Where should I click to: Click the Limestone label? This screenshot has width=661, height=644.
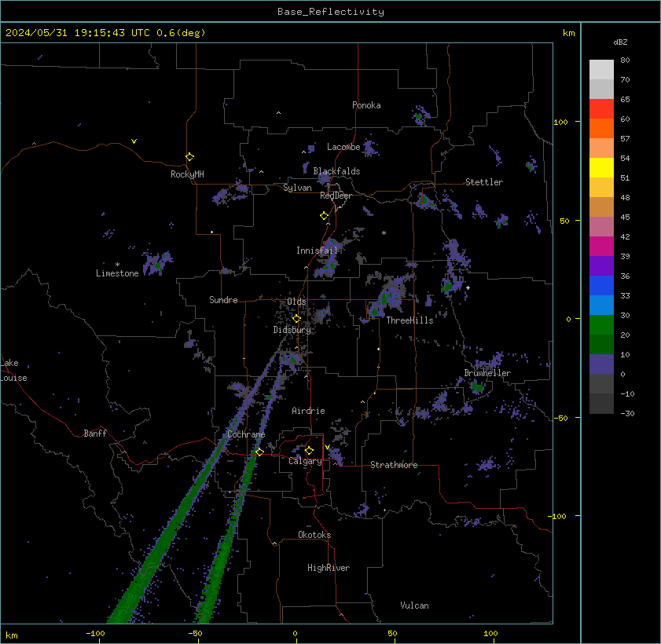click(117, 273)
